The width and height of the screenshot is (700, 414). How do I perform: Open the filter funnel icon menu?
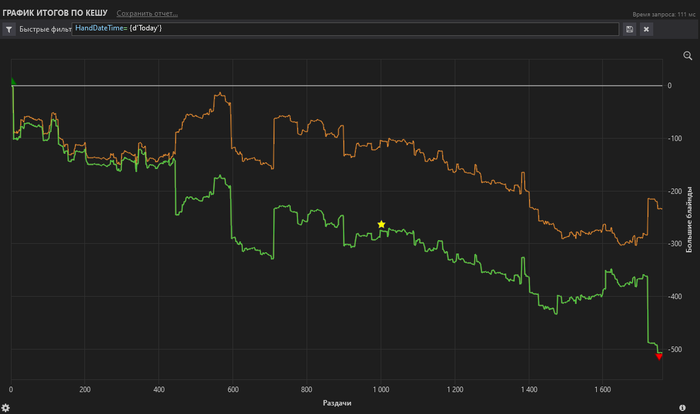(x=9, y=29)
